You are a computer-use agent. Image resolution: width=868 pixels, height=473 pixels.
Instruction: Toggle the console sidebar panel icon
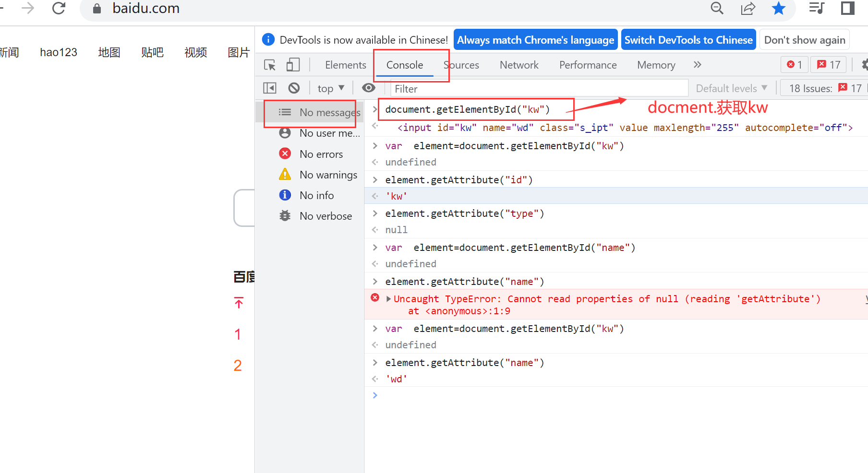click(270, 88)
